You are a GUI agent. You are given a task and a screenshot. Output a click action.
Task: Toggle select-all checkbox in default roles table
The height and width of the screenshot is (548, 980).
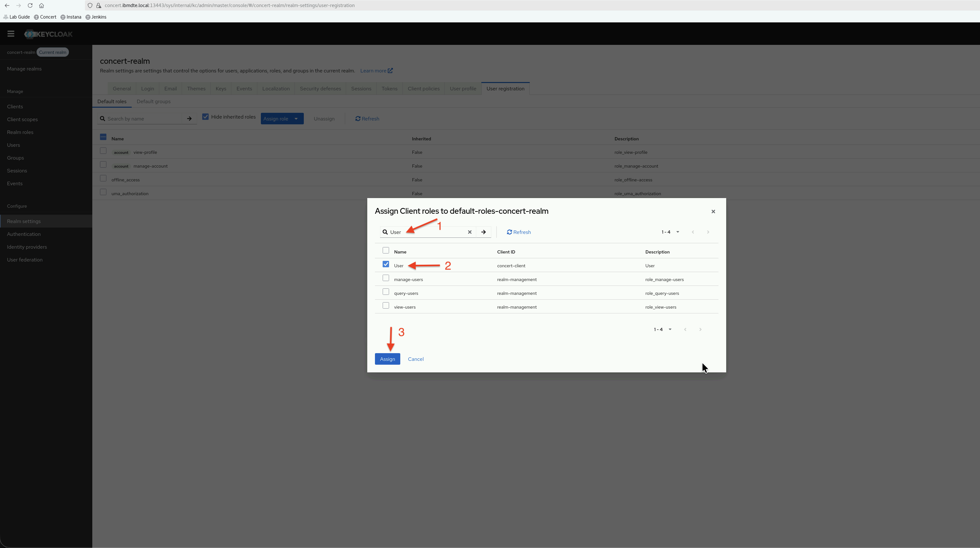[x=103, y=137]
